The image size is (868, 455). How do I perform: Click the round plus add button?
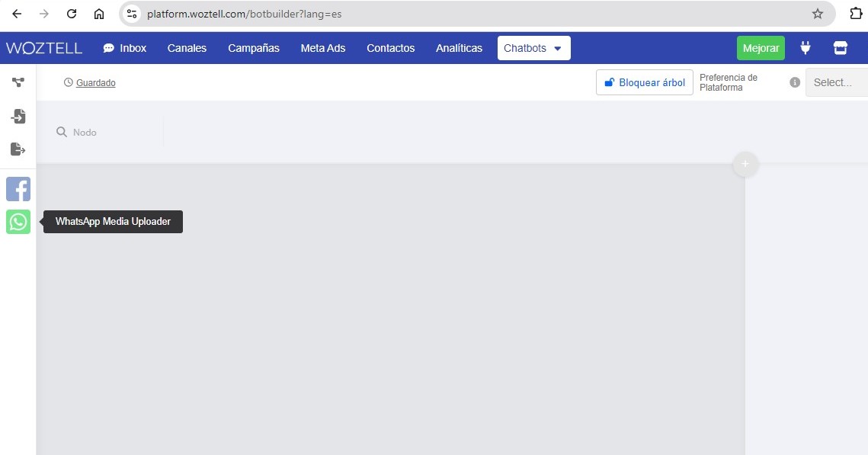pyautogui.click(x=745, y=164)
